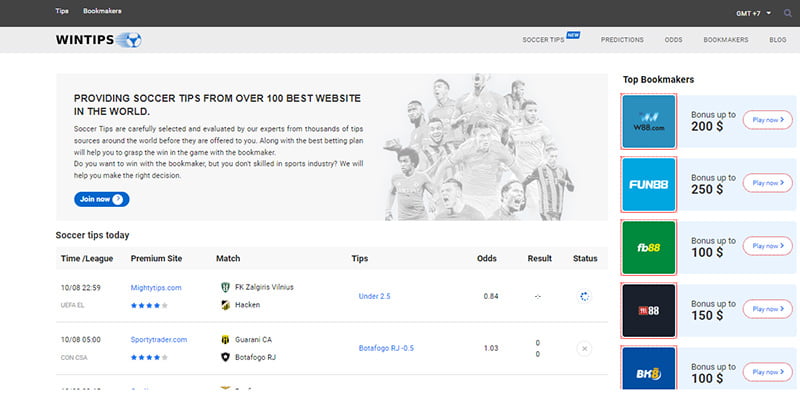Open the BK8 bookmaker logo

pyautogui.click(x=649, y=368)
